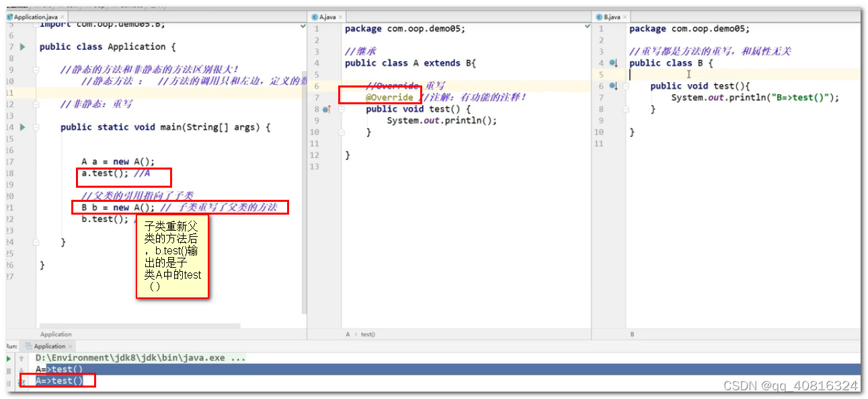
Task: Click 'Application' breadcrumb below left editor
Action: point(56,334)
